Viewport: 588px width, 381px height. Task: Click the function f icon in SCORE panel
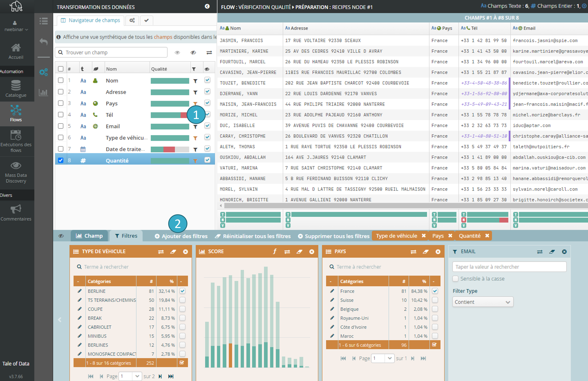click(275, 252)
